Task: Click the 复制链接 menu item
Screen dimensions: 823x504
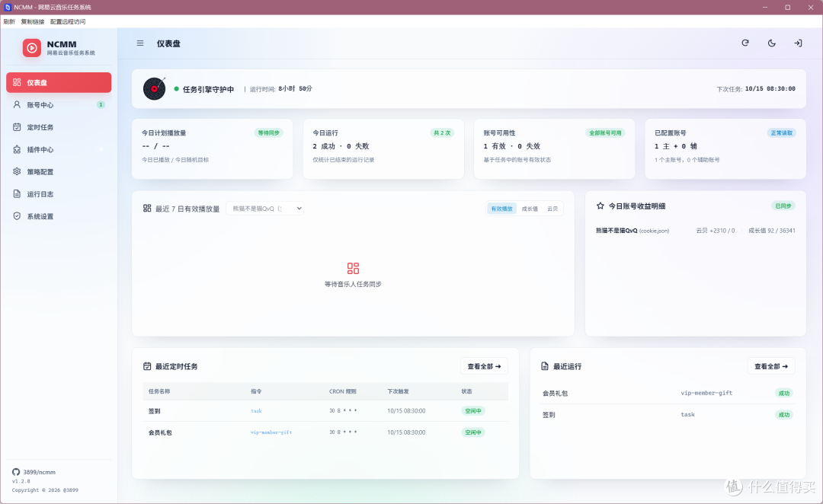Action: pyautogui.click(x=33, y=21)
